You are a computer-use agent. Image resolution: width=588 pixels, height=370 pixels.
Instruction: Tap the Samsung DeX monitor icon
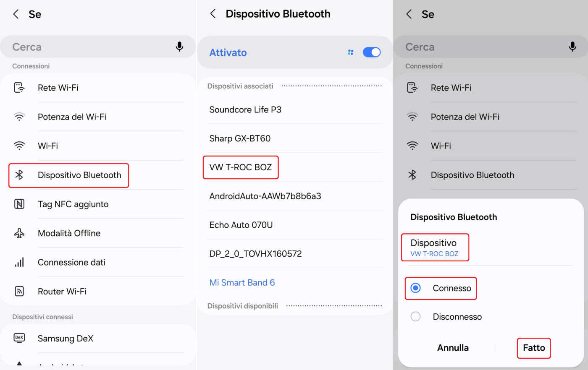[x=19, y=338]
